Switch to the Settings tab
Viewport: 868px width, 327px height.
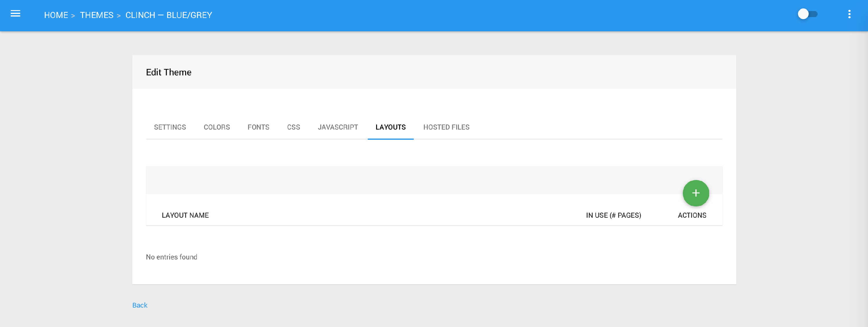pos(170,127)
